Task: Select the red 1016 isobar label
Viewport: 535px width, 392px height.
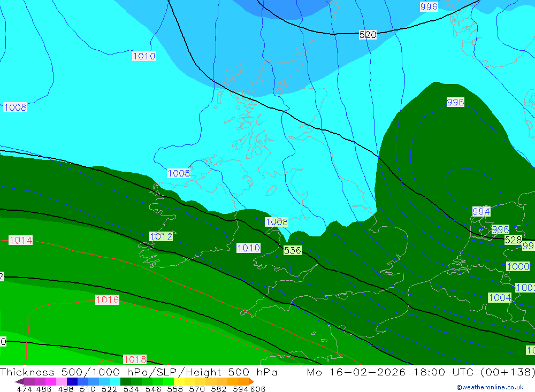Action: click(107, 300)
